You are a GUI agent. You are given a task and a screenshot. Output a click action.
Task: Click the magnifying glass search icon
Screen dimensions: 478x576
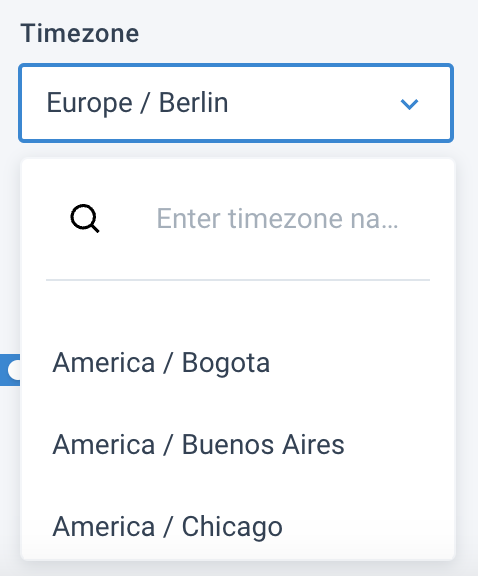tap(85, 219)
